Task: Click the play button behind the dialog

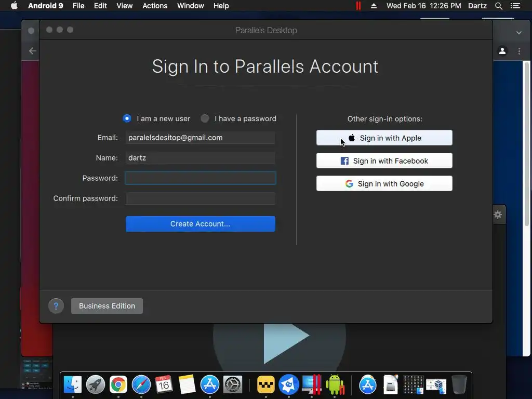Action: [x=286, y=343]
